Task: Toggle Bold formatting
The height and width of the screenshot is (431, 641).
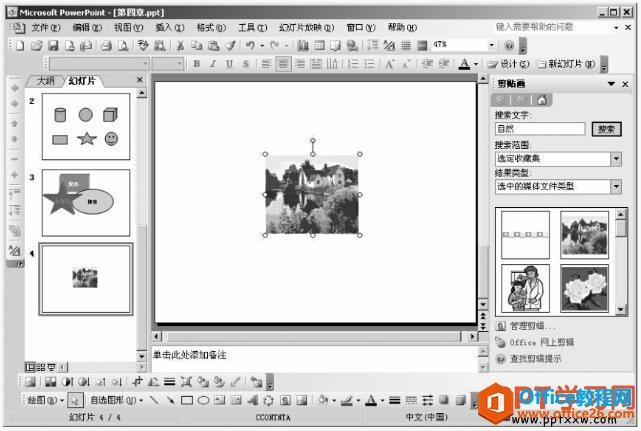Action: coord(197,64)
